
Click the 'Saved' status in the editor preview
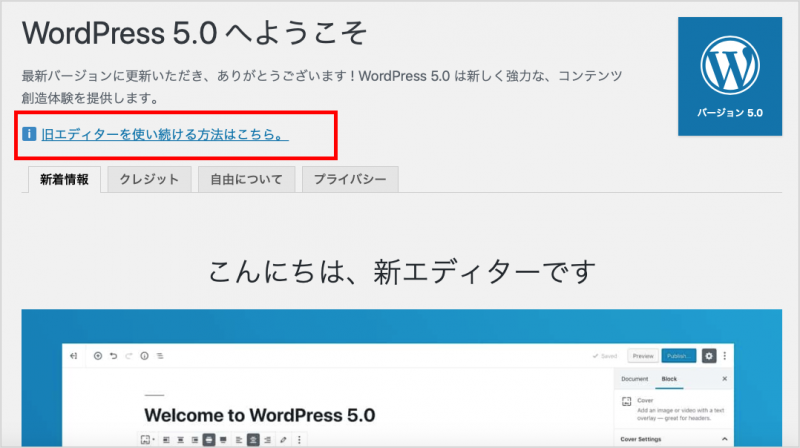pos(605,356)
